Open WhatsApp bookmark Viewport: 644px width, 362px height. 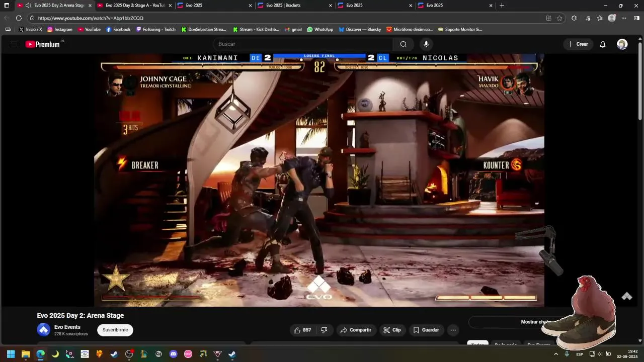(x=320, y=30)
